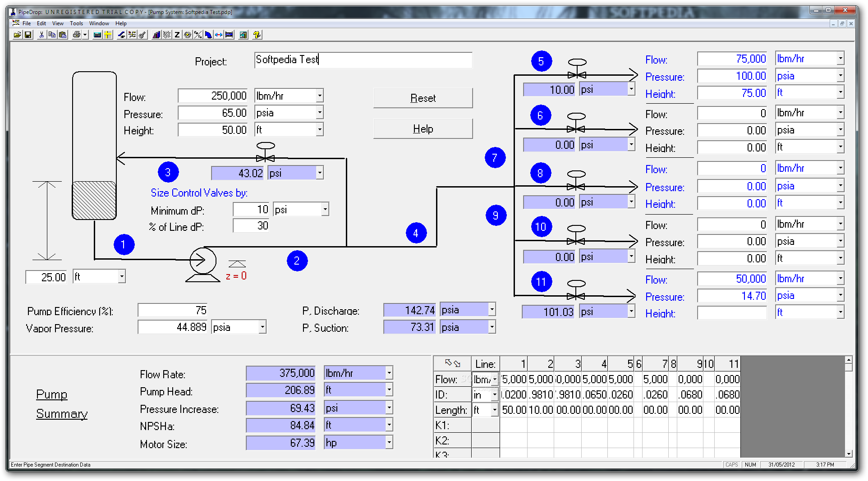Open Vapor Pressure psia unit dropdown
The image size is (868, 481).
pyautogui.click(x=262, y=327)
